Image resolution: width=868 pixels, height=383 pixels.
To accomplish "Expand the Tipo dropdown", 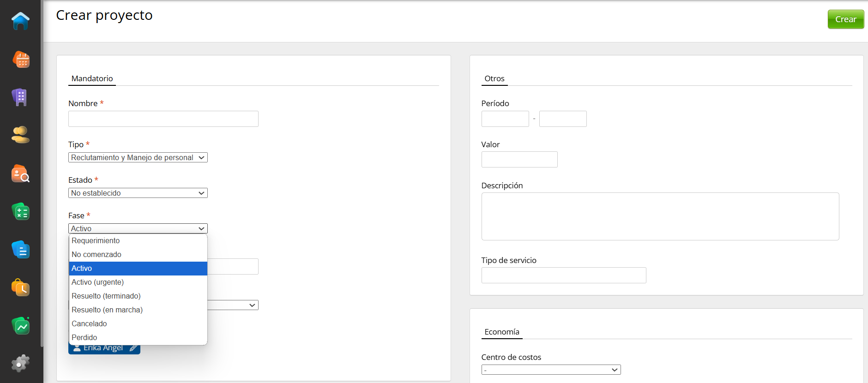I will tap(138, 157).
